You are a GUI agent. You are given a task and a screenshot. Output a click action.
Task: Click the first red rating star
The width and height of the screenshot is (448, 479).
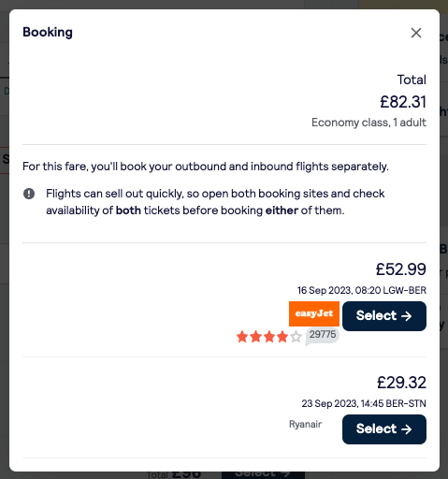[242, 337]
